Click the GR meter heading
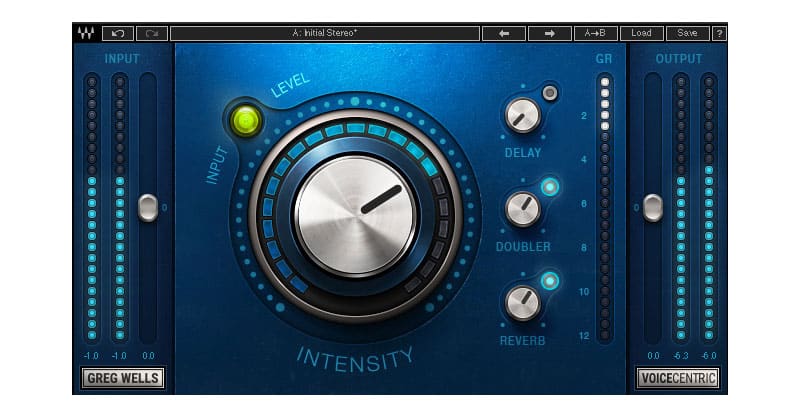The height and width of the screenshot is (417, 800). click(604, 59)
